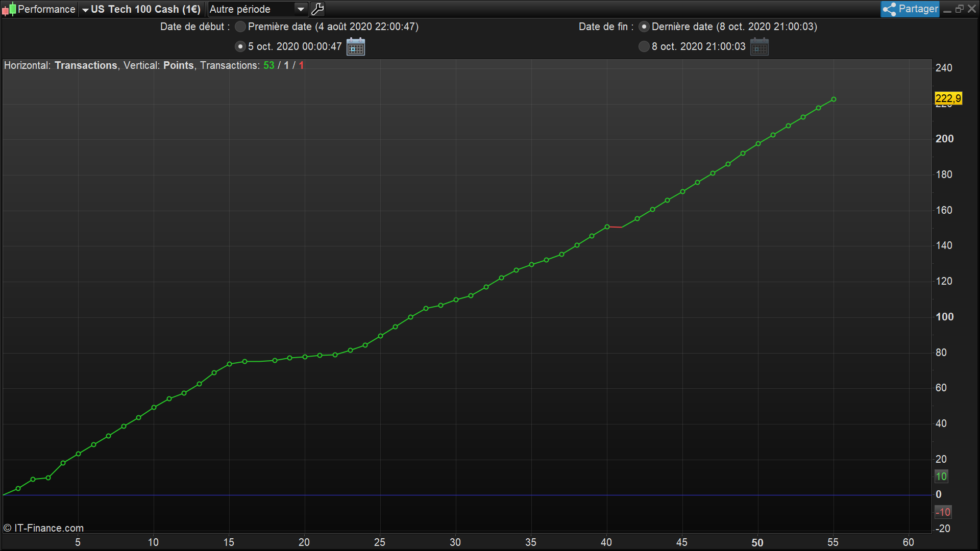The height and width of the screenshot is (551, 980).
Task: Click the Performance title tab
Action: 46,9
